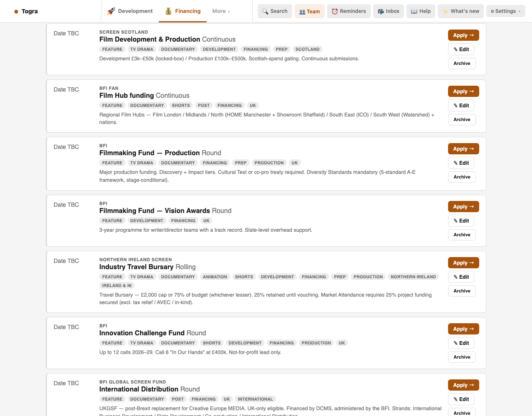This screenshot has width=532, height=416.
Task: Click the SCREEN SCOTLAND funder label
Action: (123, 32)
